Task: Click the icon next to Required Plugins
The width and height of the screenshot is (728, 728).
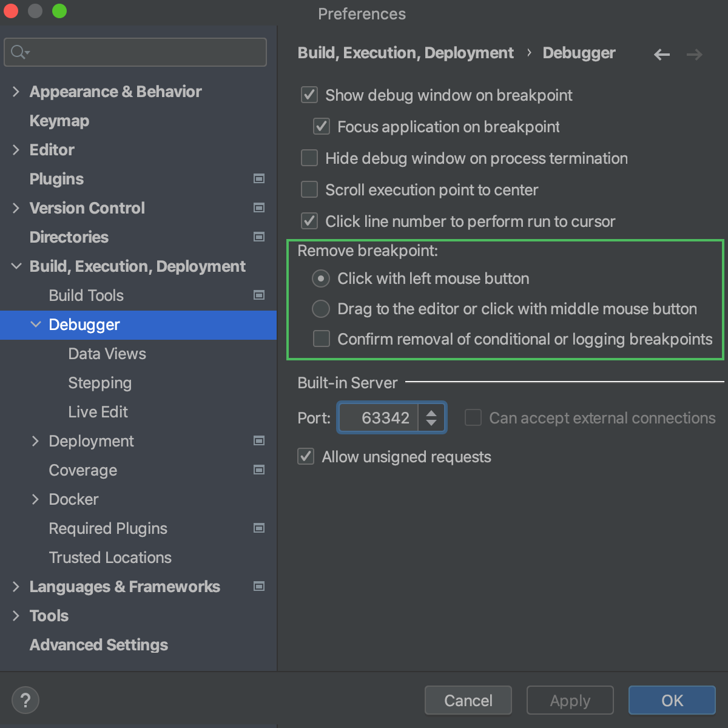Action: [x=259, y=528]
